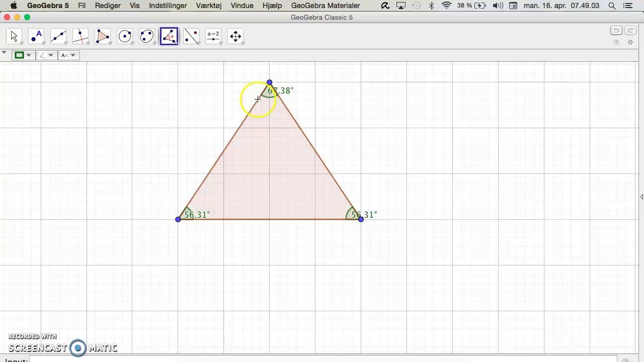Open the Vis menu
The width and height of the screenshot is (644, 362).
click(x=134, y=6)
